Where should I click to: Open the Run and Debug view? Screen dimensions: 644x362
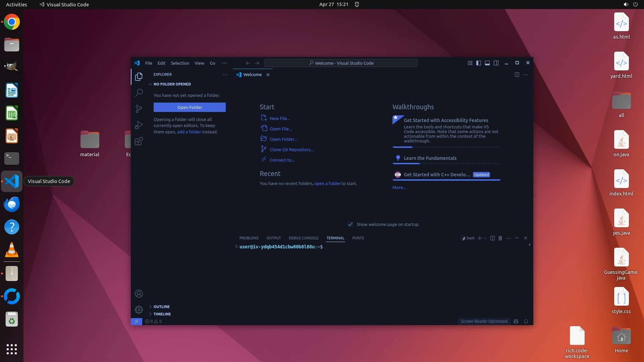[139, 125]
